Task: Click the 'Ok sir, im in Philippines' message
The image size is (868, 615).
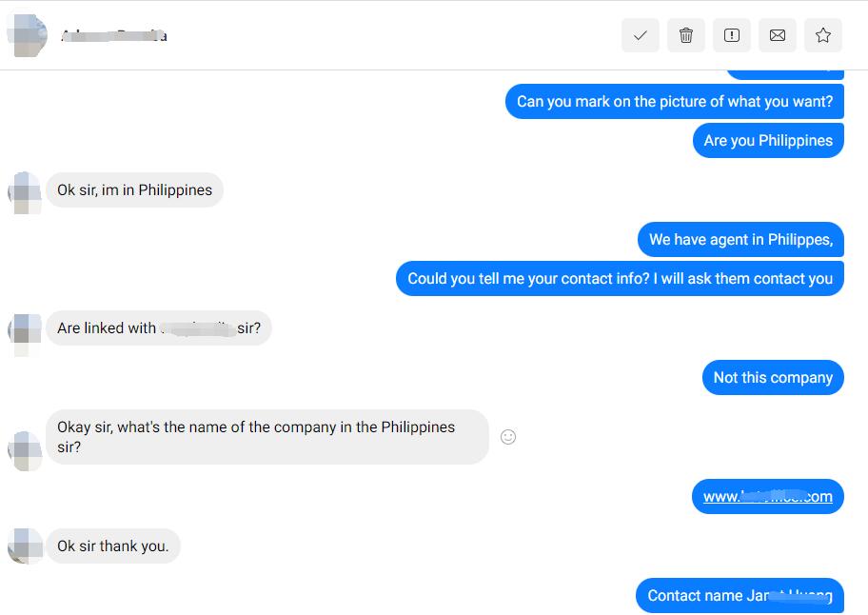Action: pyautogui.click(x=134, y=189)
